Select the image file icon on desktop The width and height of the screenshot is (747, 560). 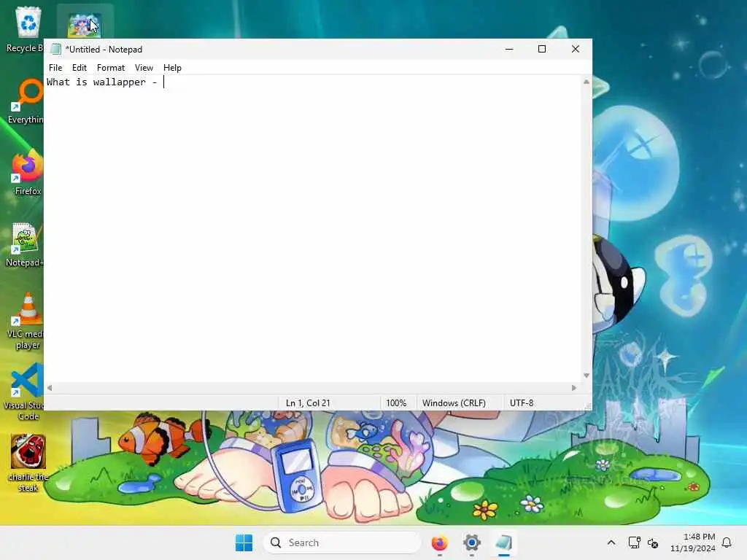click(x=85, y=26)
